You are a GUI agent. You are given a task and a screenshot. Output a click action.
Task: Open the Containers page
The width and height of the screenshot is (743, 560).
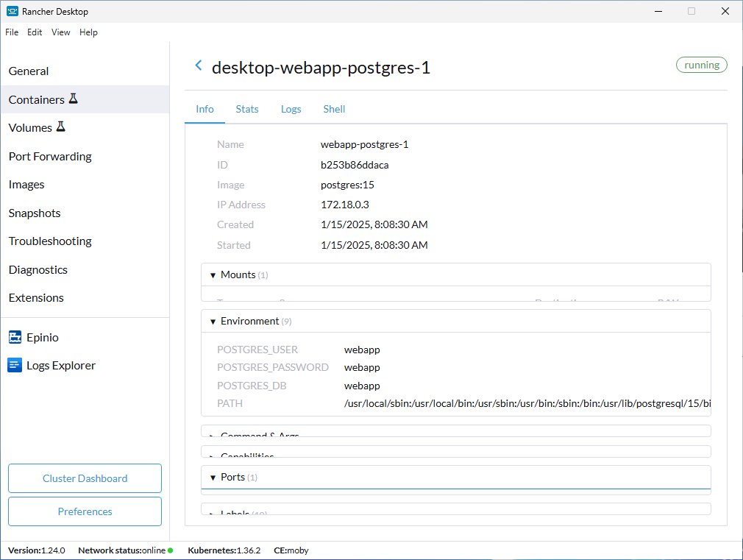point(85,99)
